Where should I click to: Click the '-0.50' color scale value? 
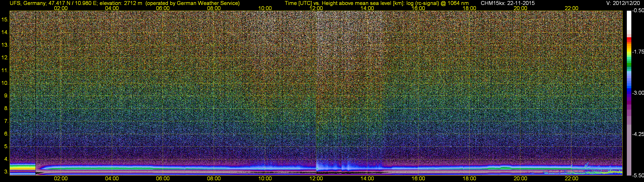[638, 10]
